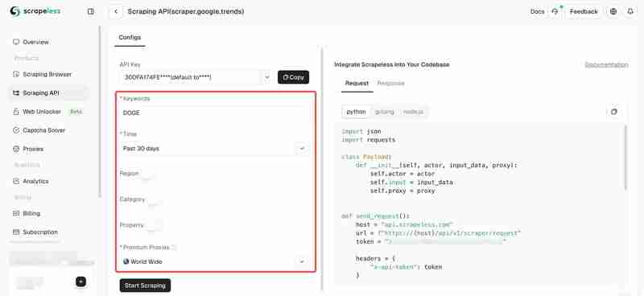This screenshot has width=644, height=296.
Task: Open the Analytics page
Action: pyautogui.click(x=35, y=181)
